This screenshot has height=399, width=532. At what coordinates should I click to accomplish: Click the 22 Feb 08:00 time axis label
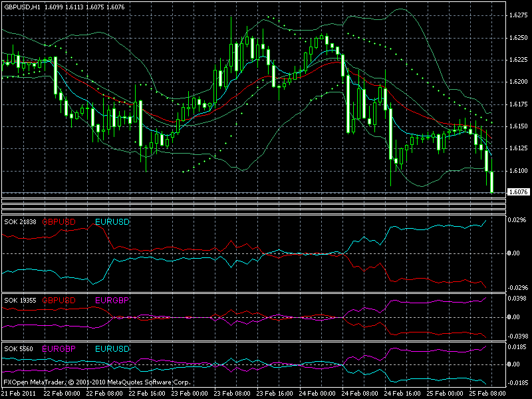click(104, 393)
